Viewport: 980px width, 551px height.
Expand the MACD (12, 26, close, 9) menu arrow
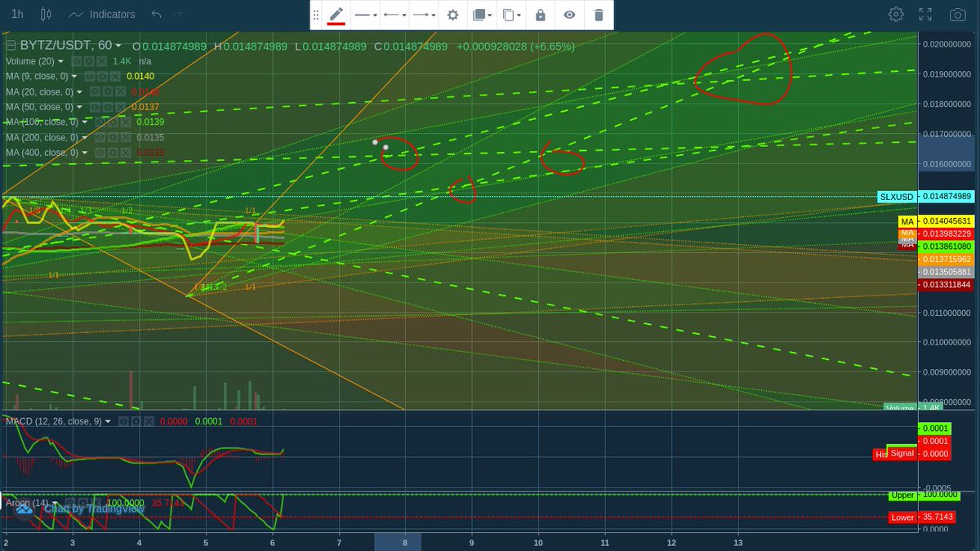click(108, 421)
